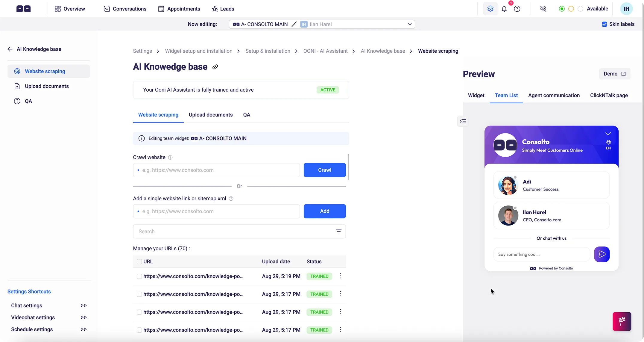Go to Settings breadcrumb
This screenshot has height=342, width=644.
point(142,51)
